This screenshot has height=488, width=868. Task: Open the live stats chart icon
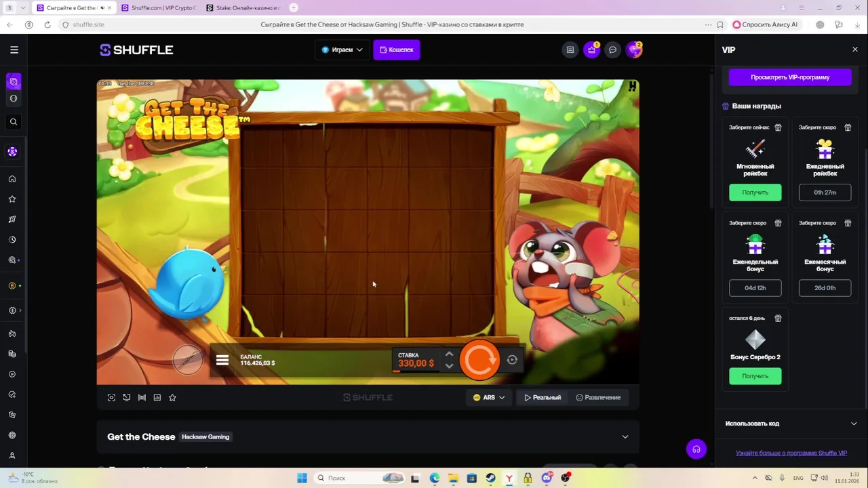tap(157, 398)
